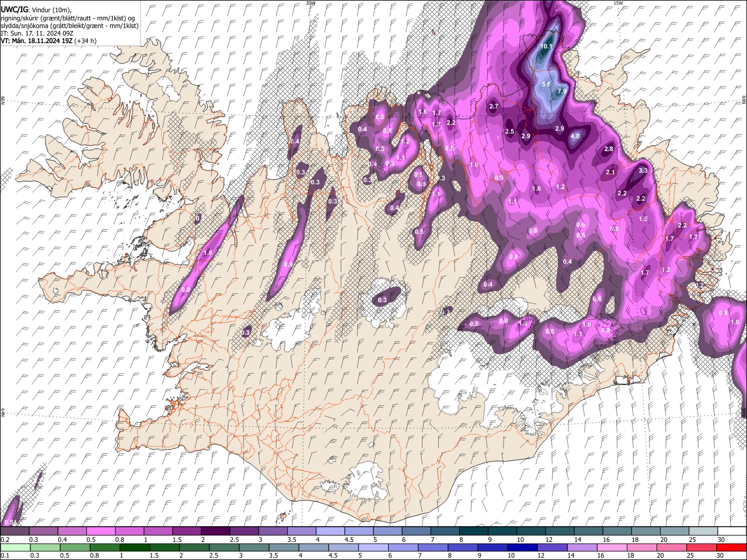Click the header text 'UWC/IG: Vindur (10m)'
Screen dimensions: 747x560
click(36, 10)
